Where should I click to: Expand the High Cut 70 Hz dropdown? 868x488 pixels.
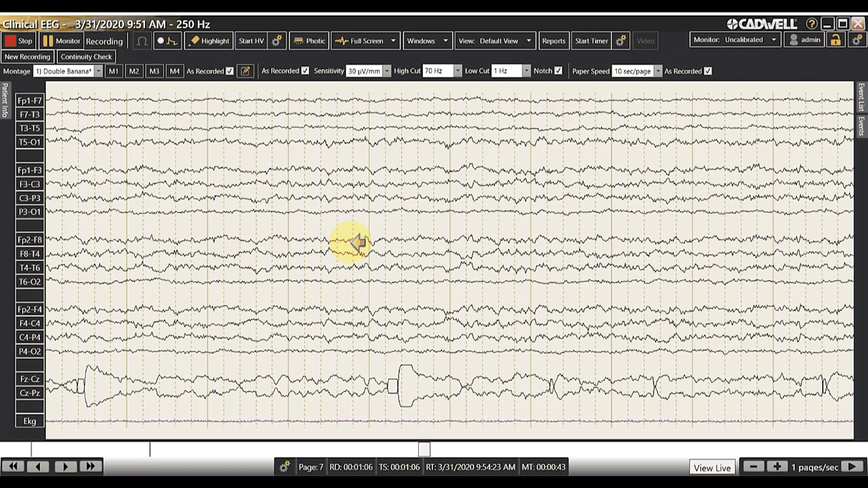pos(458,71)
